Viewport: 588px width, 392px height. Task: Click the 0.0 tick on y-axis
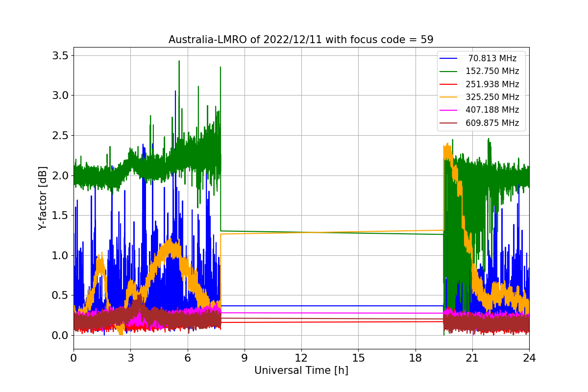click(59, 335)
